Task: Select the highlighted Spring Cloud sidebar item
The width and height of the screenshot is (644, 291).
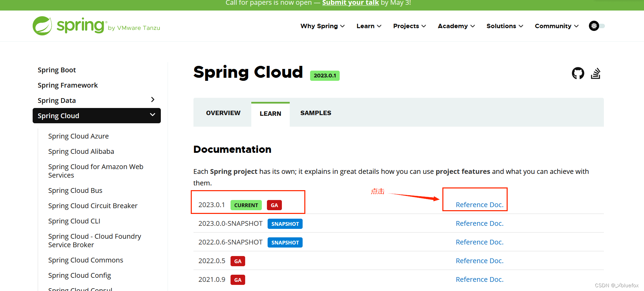Action: pos(97,116)
